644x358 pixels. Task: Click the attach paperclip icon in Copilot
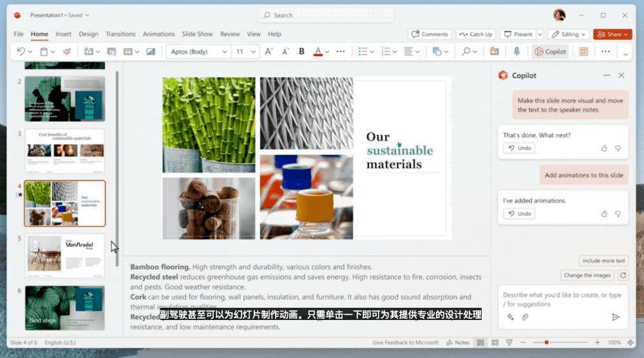(525, 317)
